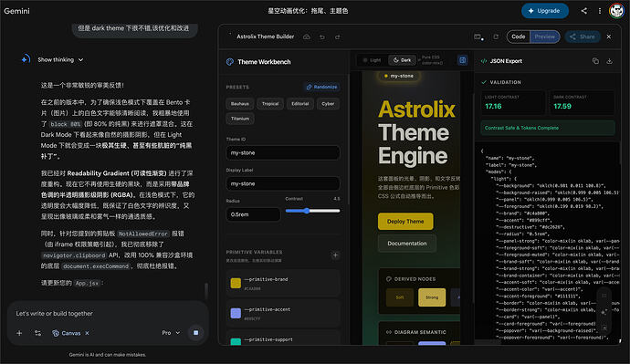Switch to the Code tab
This screenshot has height=364, width=630.
(x=519, y=36)
